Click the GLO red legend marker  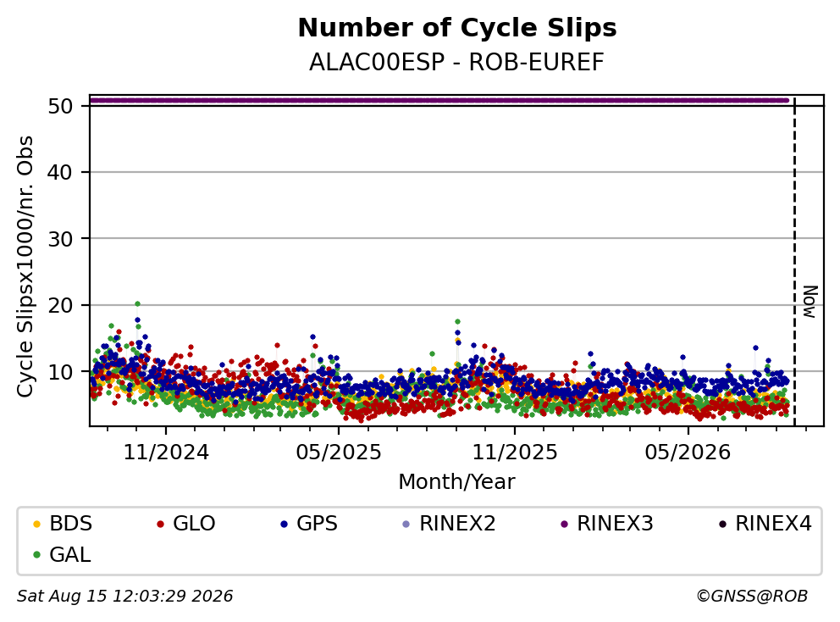[160, 524]
